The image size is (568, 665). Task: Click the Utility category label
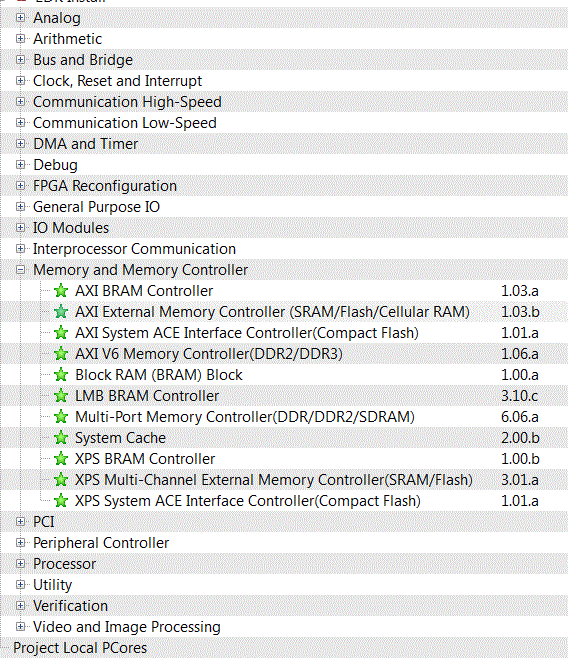point(53,585)
